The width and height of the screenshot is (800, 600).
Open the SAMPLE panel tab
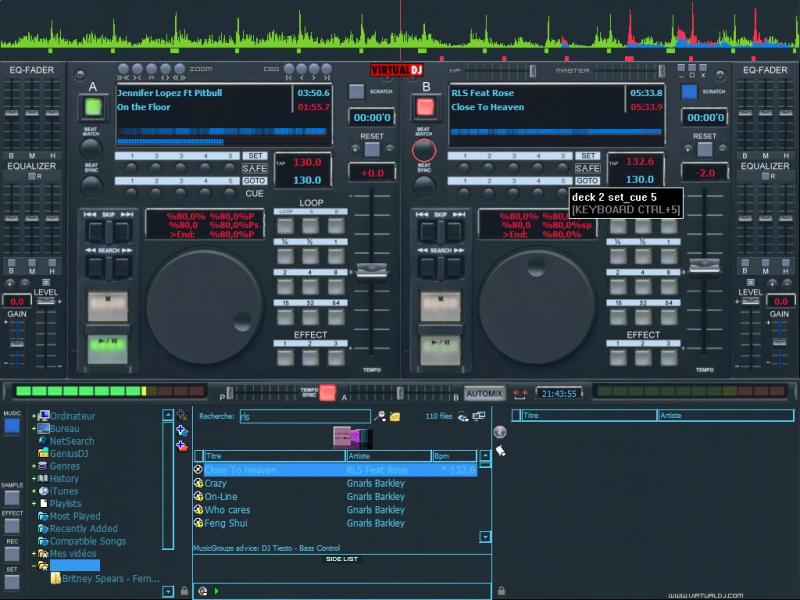pyautogui.click(x=12, y=496)
